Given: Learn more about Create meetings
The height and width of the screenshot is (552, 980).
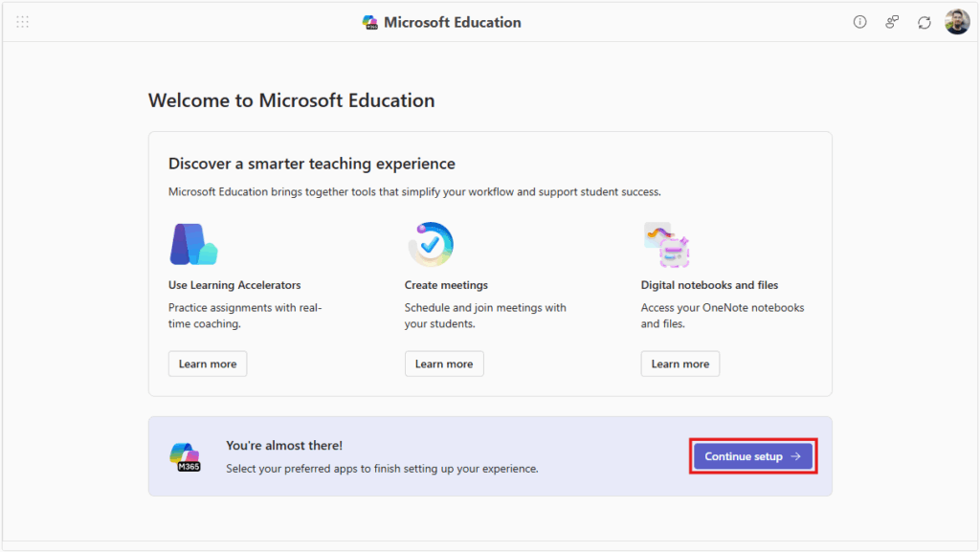Looking at the screenshot, I should coord(444,364).
